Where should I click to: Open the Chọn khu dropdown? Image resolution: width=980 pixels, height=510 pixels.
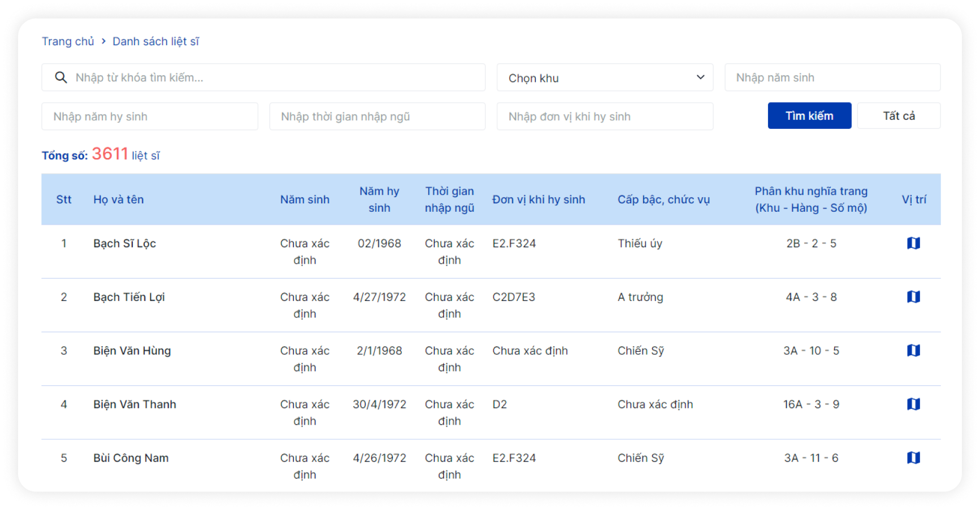(605, 77)
